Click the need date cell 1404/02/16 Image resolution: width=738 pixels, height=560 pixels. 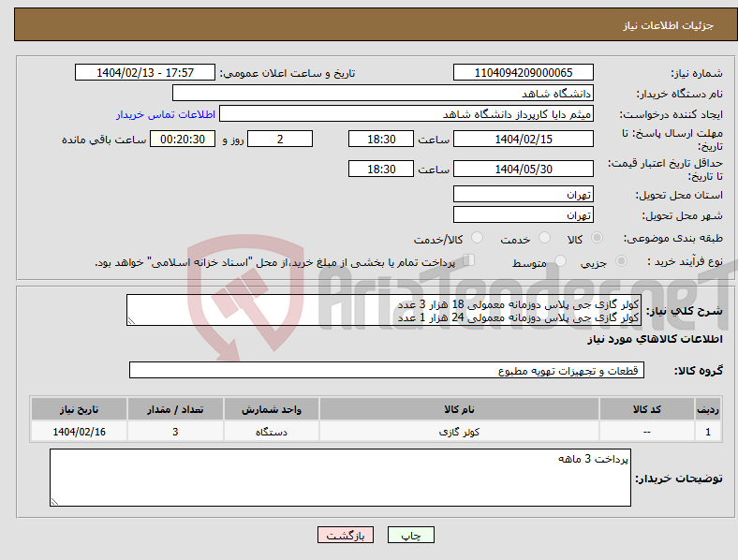click(79, 432)
